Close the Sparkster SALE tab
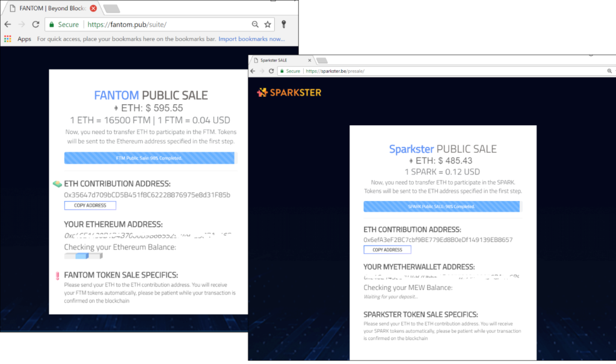616x364 pixels. tap(310, 61)
